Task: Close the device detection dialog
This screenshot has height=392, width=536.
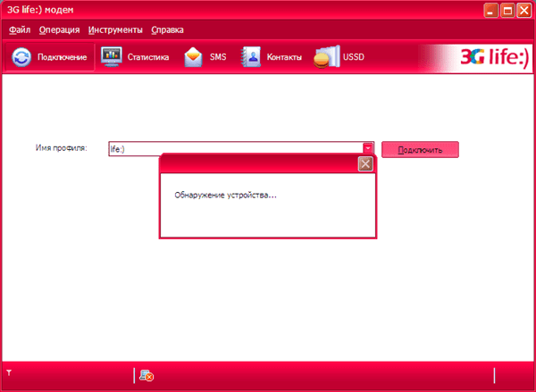Action: [x=365, y=164]
